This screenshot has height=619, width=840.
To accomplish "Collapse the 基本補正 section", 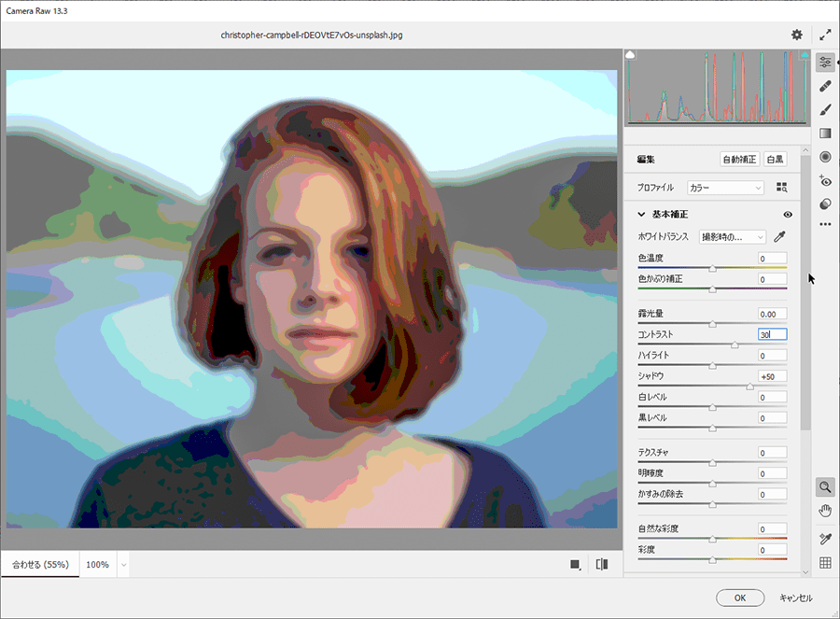I will [641, 215].
